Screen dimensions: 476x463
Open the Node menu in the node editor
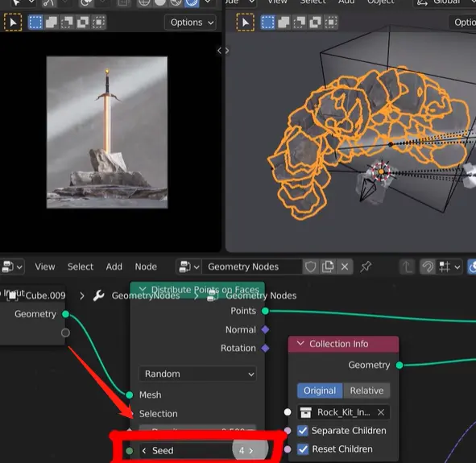click(146, 267)
